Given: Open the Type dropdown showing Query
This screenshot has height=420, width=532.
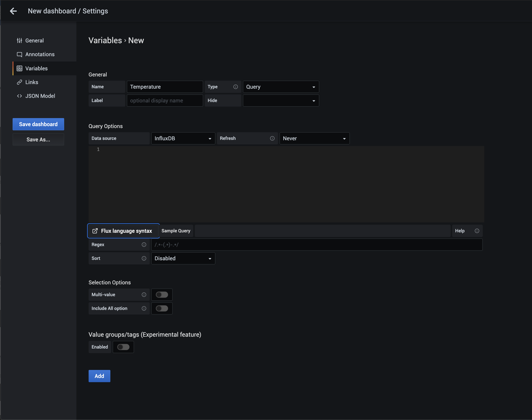Looking at the screenshot, I should coord(281,87).
